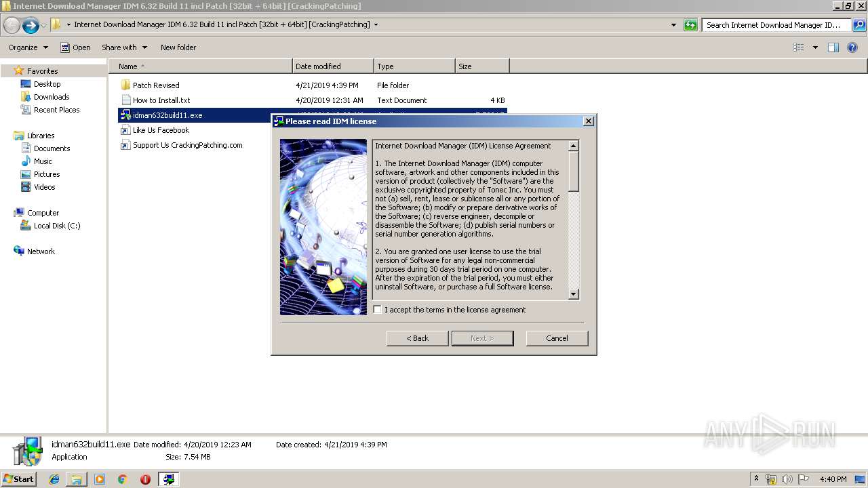
Task: Open the Start menu
Action: tap(18, 479)
